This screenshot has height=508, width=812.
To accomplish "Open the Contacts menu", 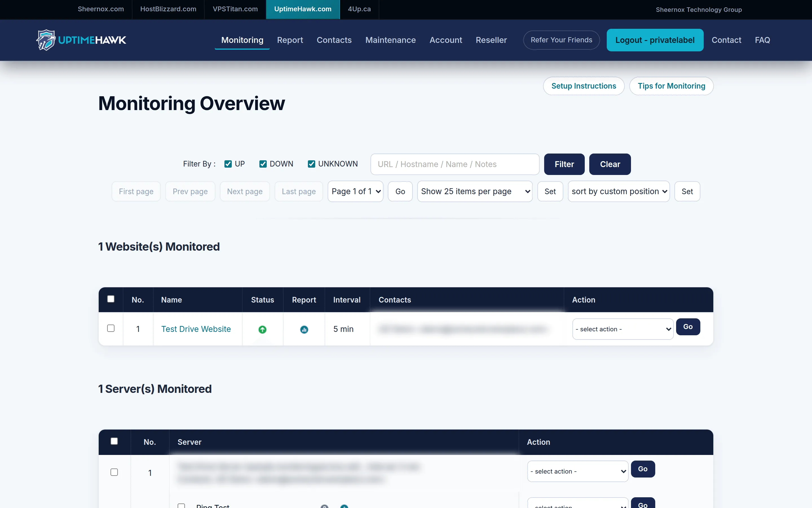I will click(334, 40).
